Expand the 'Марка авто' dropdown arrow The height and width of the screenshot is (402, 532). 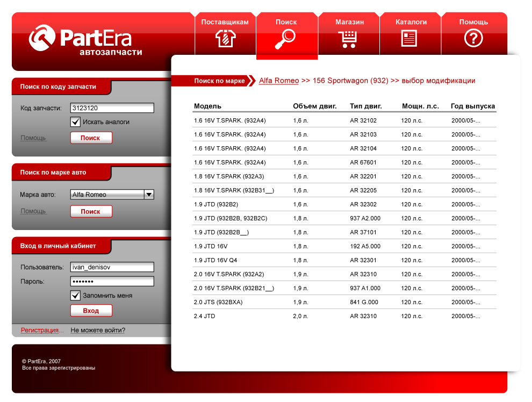pyautogui.click(x=149, y=195)
